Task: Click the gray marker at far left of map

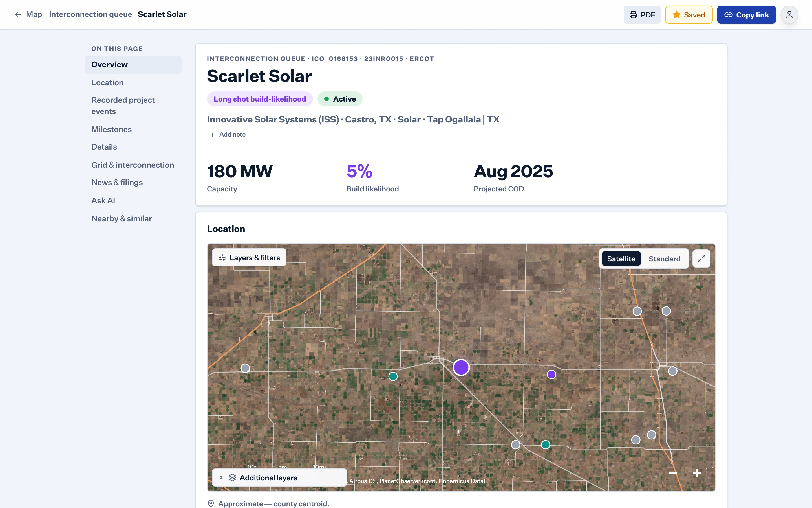Action: (245, 368)
